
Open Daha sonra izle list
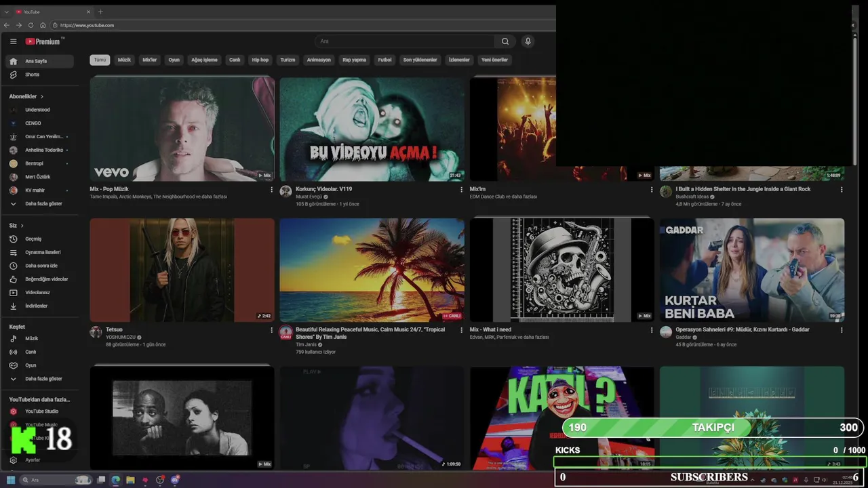[x=40, y=266]
